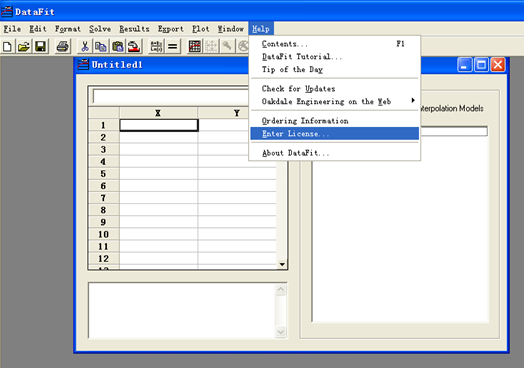Click the Y cell in row 8
The width and height of the screenshot is (527, 370).
coord(237,210)
